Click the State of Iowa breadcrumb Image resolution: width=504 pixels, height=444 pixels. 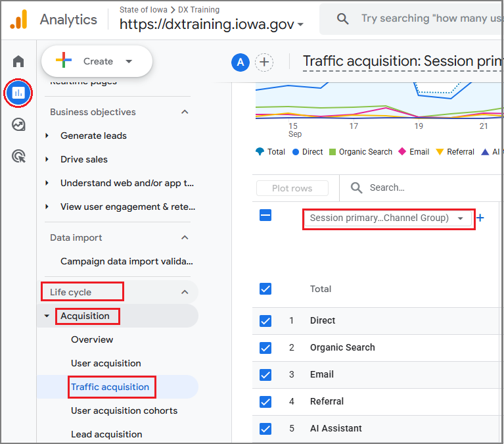click(143, 10)
